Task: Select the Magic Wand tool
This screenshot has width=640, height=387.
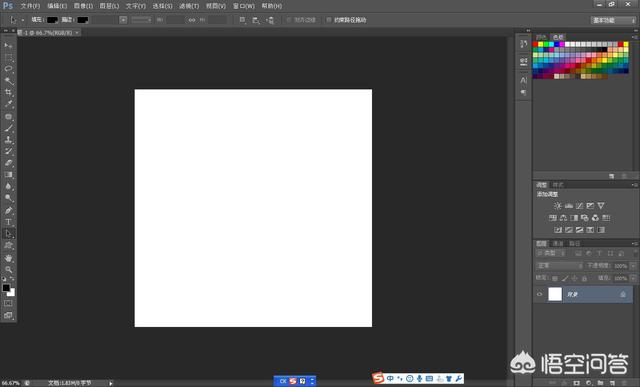Action: 8,81
